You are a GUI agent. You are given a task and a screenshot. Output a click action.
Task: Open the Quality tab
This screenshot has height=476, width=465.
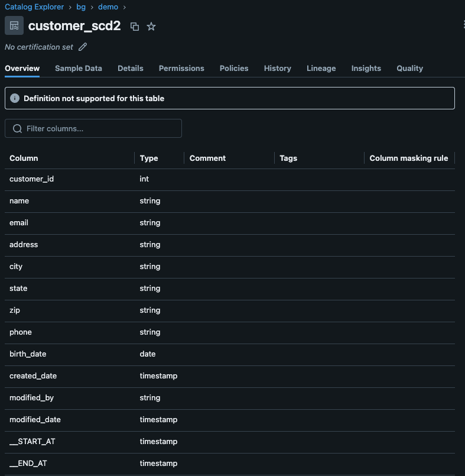coord(410,69)
